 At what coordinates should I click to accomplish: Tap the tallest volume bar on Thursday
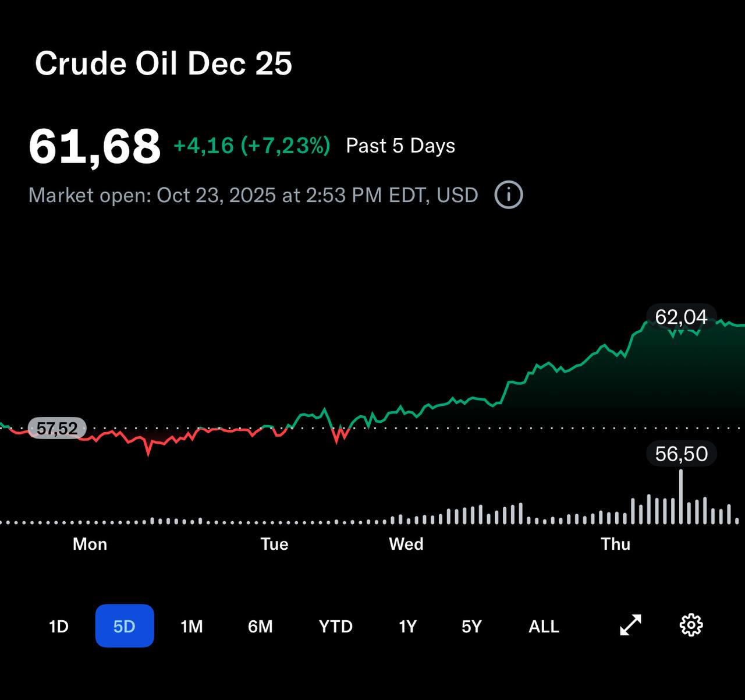point(681,498)
